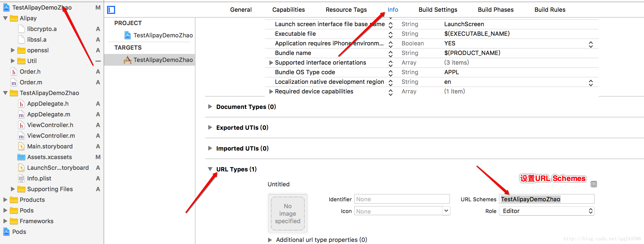
Task: Click the openssl folder icon
Action: click(21, 50)
